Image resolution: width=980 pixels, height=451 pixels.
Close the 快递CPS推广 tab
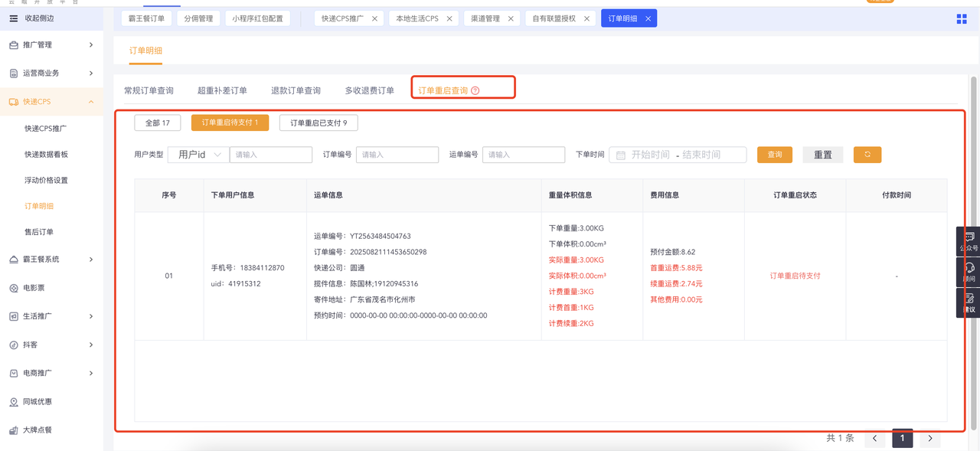[374, 19]
